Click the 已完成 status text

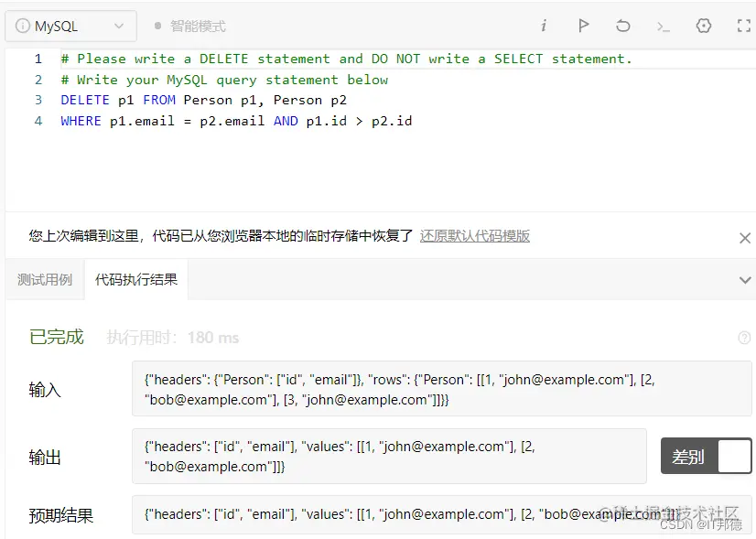pyautogui.click(x=57, y=337)
